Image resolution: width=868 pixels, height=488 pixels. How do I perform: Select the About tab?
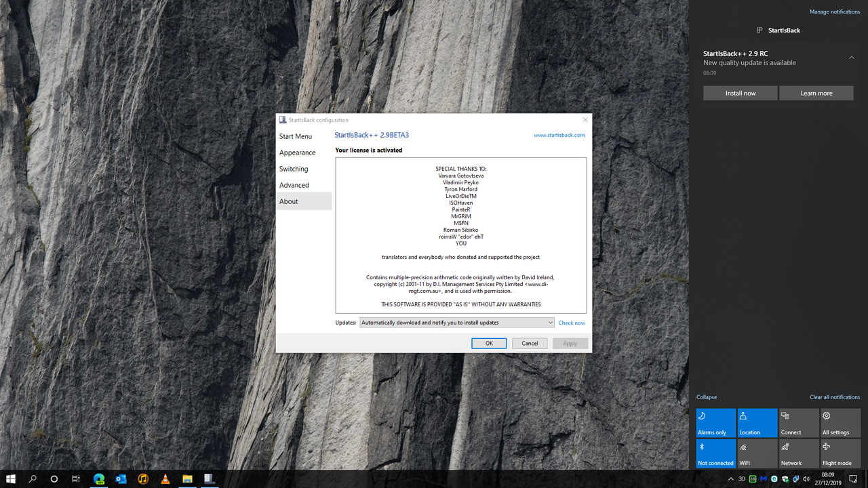[304, 201]
